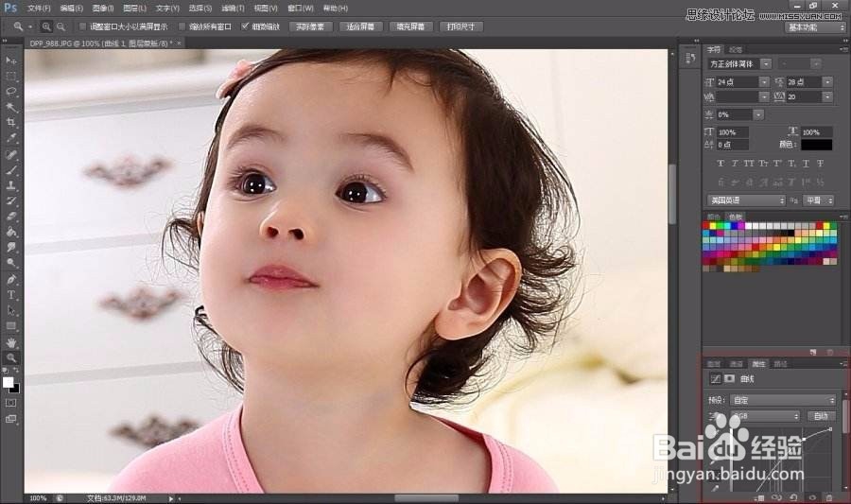Select the Healing Brush tool
This screenshot has width=851, height=504.
tap(10, 155)
